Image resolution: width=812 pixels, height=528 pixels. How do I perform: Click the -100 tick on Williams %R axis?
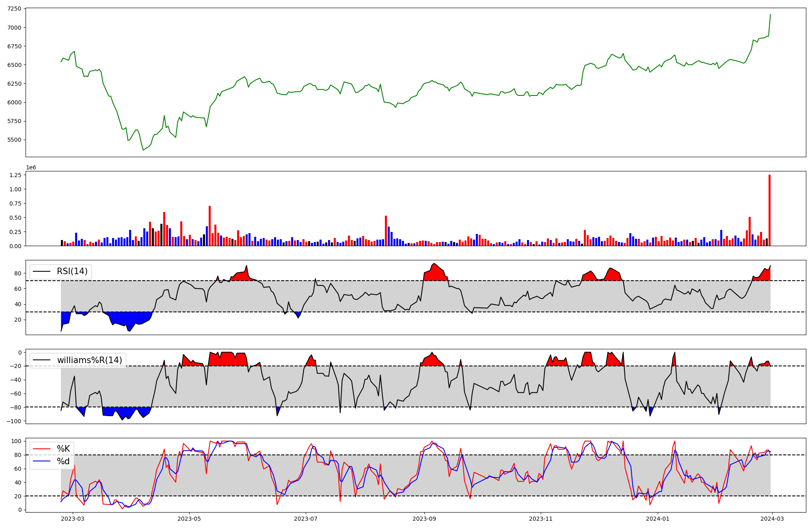[13, 421]
